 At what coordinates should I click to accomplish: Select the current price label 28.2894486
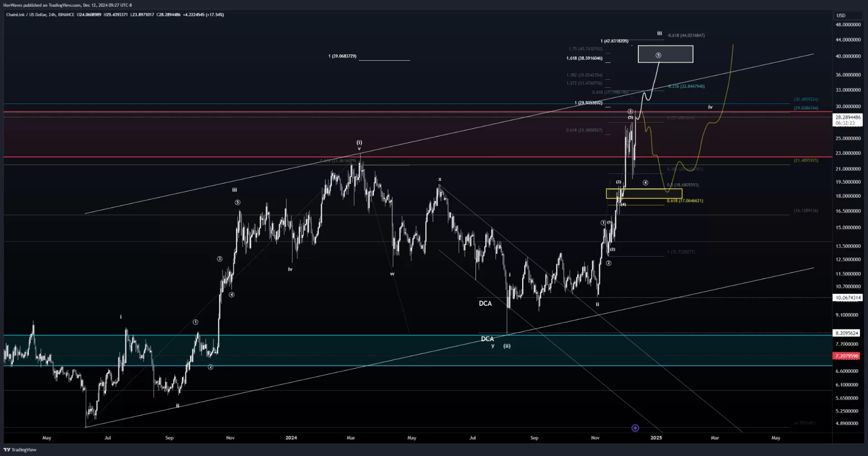point(848,117)
